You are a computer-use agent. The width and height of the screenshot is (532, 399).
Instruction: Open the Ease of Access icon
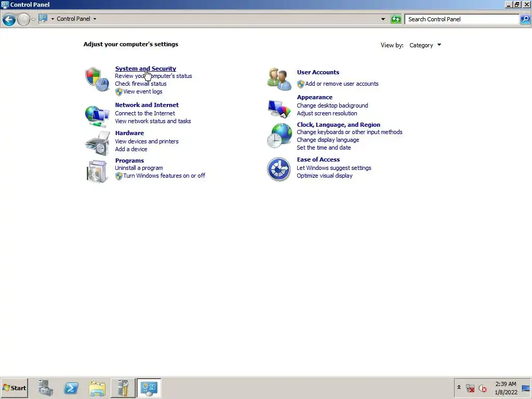(x=278, y=169)
